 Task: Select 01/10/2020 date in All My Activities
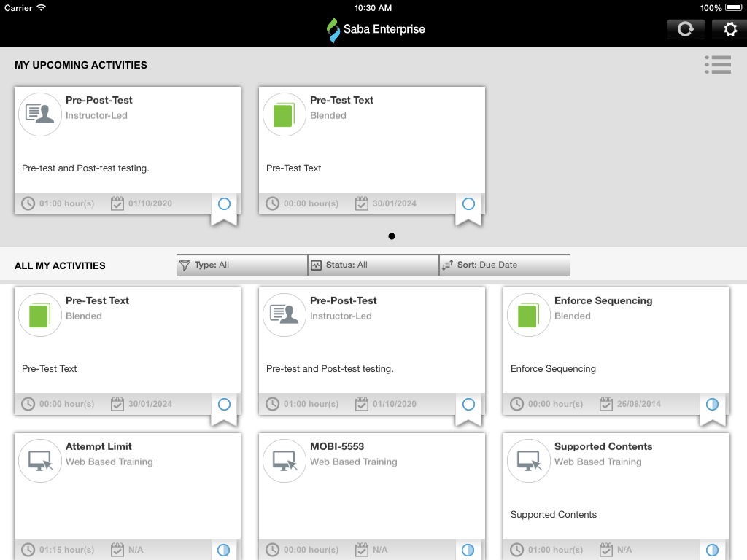tap(395, 404)
